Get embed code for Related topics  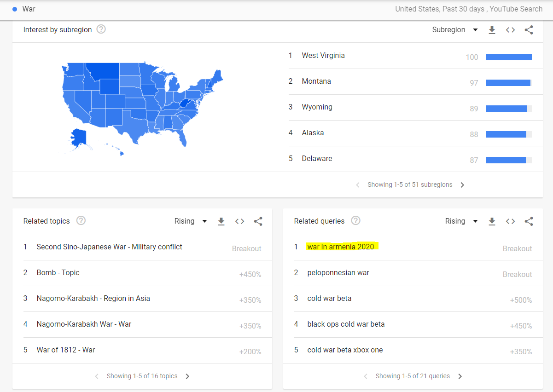(239, 221)
